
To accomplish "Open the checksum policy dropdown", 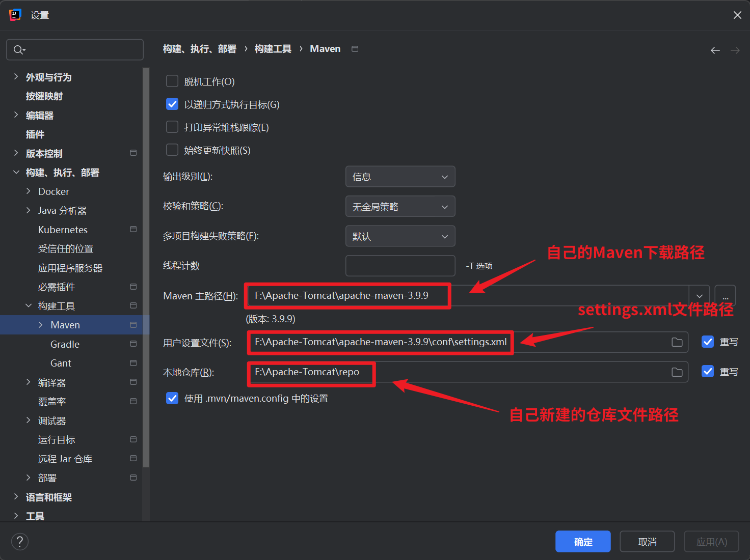I will pos(400,207).
